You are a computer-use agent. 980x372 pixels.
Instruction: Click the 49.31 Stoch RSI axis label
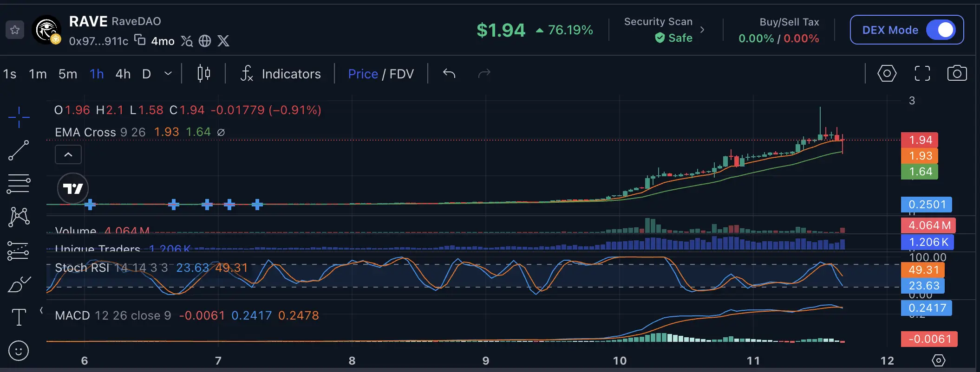(x=923, y=270)
